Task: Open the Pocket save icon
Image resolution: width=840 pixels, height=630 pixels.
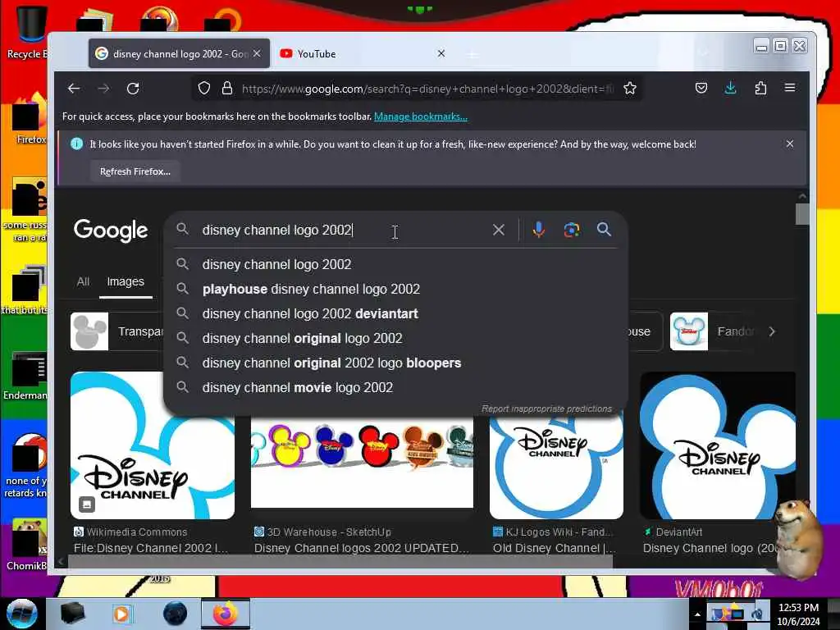Action: coord(701,88)
